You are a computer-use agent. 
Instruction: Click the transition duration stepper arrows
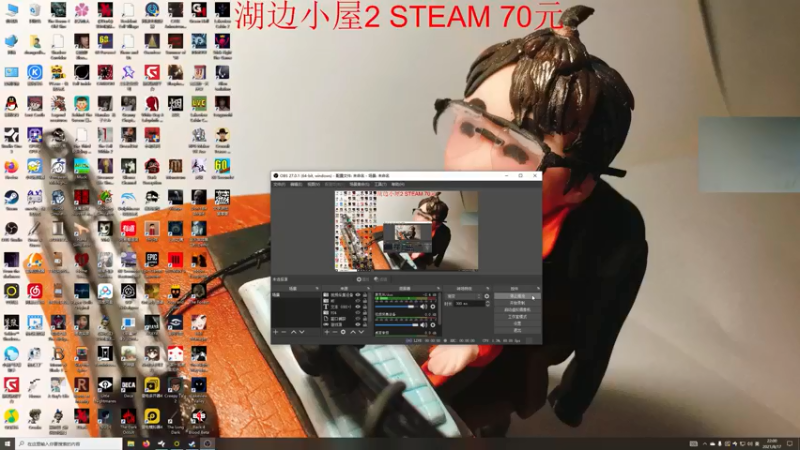tap(488, 304)
